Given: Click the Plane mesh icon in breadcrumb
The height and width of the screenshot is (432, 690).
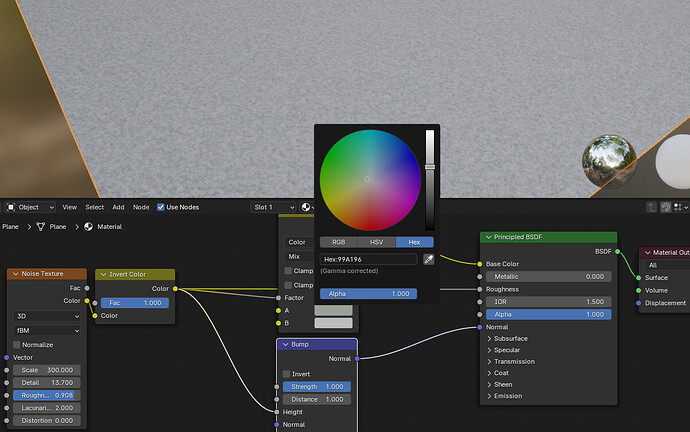Looking at the screenshot, I should click(40, 227).
